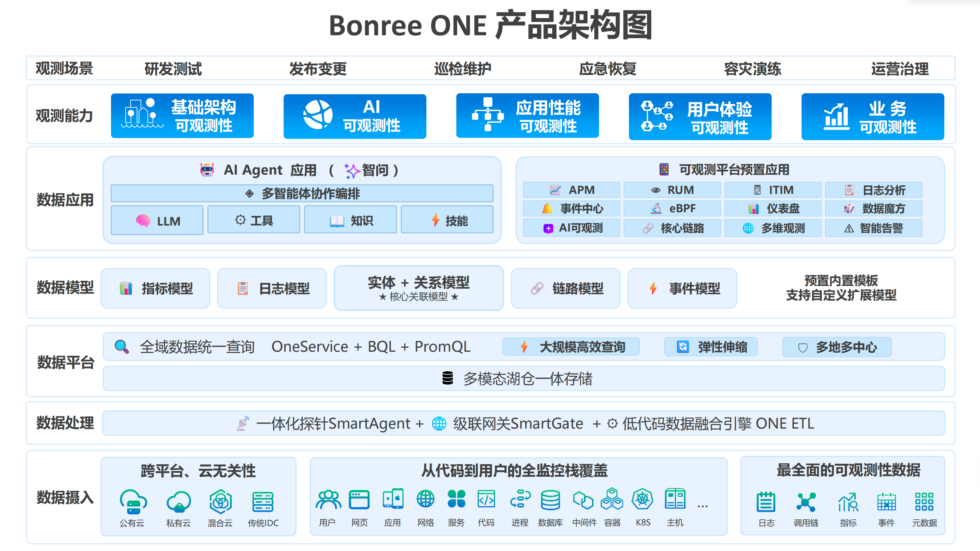Viewport: 980px width, 551px height.
Task: Select the 指标模型 card
Action: (x=155, y=288)
